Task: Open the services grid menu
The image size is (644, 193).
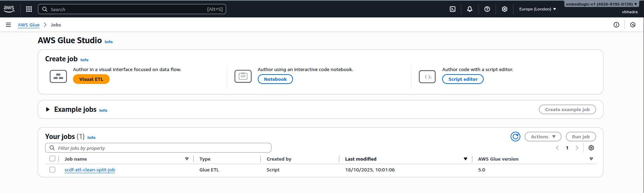Action: click(x=29, y=9)
